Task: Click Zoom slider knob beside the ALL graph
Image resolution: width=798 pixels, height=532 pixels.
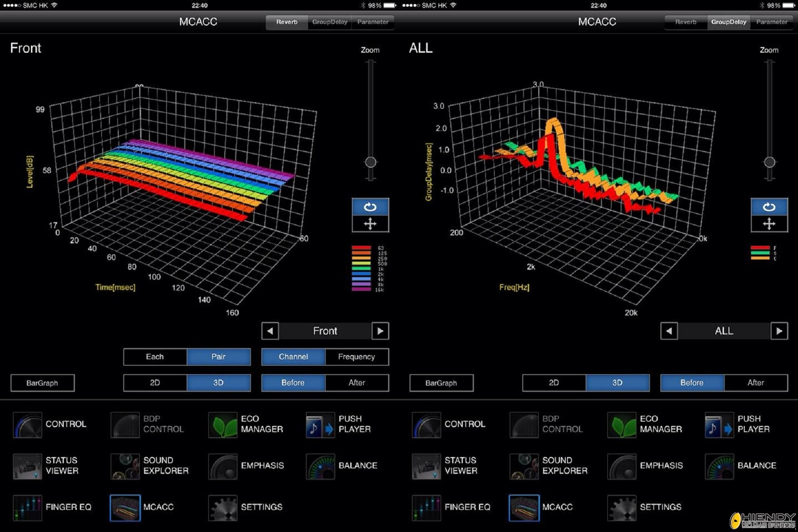Action: 770,162
